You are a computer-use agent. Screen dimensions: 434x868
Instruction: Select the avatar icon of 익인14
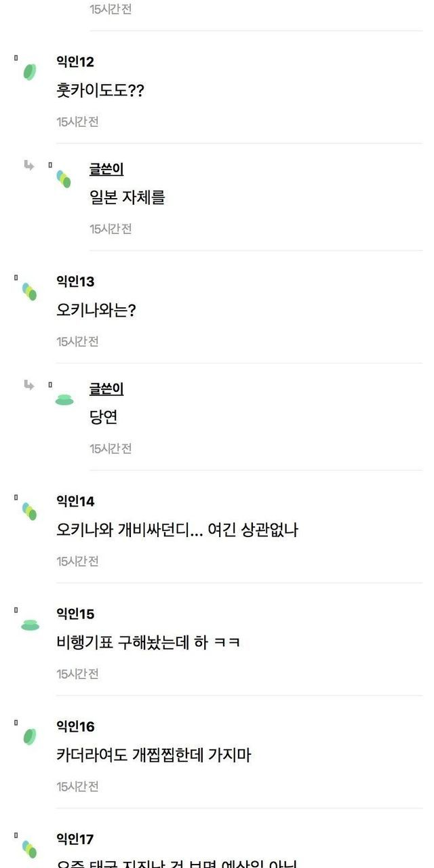29,511
